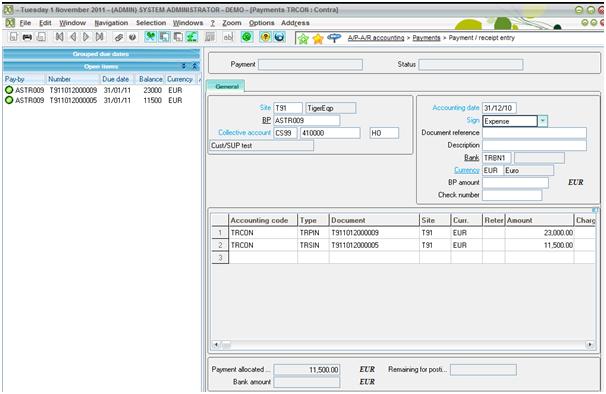The image size is (606, 394).
Task: Click the yellow question mark help icon
Action: (x=265, y=37)
